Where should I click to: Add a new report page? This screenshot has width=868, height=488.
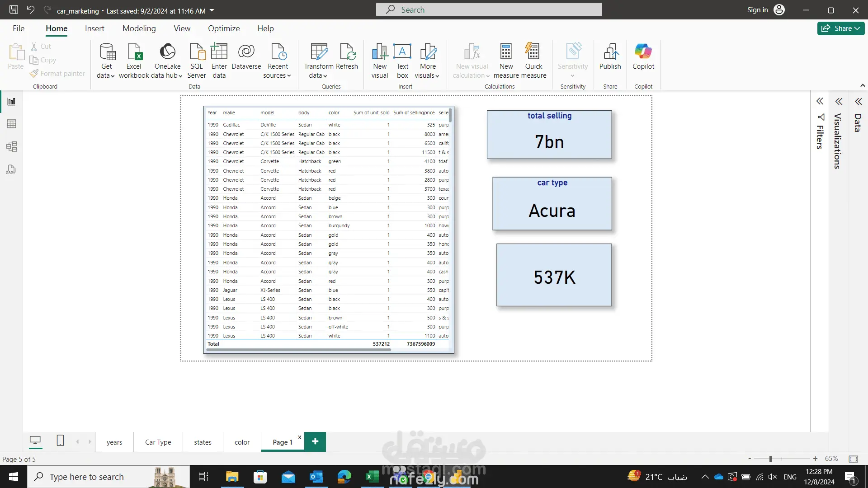click(315, 441)
